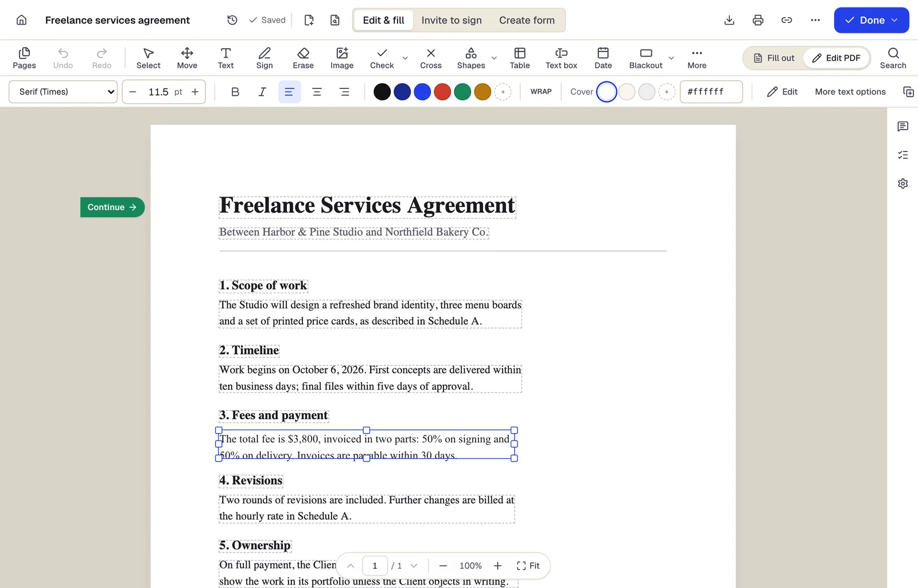Click the green Continue button
Image resolution: width=918 pixels, height=588 pixels.
pos(112,207)
